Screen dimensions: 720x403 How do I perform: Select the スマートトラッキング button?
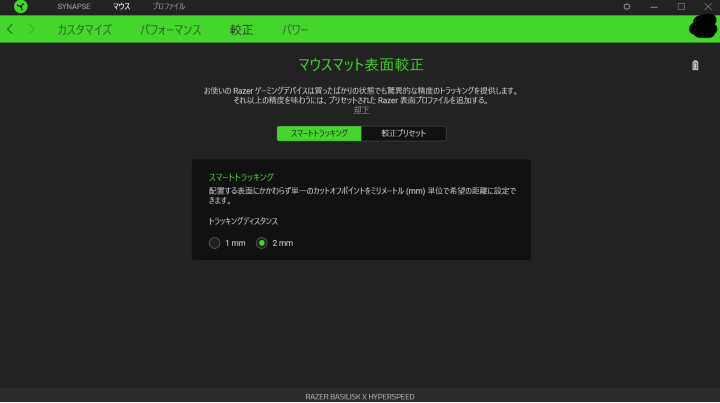319,134
